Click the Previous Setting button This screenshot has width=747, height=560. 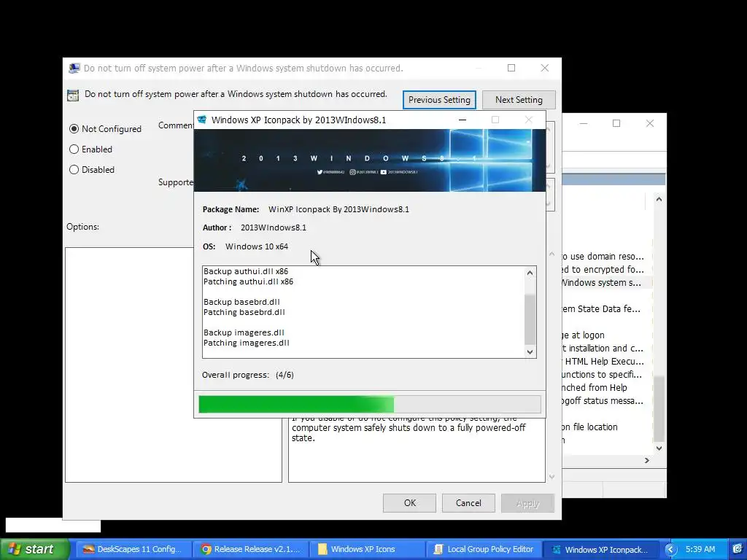(439, 99)
